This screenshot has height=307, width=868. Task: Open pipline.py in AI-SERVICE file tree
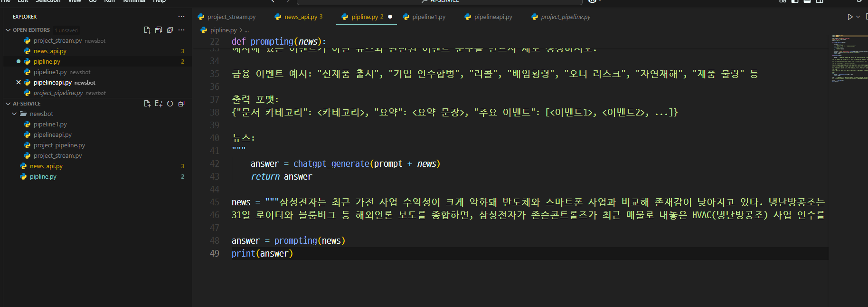(x=97, y=177)
